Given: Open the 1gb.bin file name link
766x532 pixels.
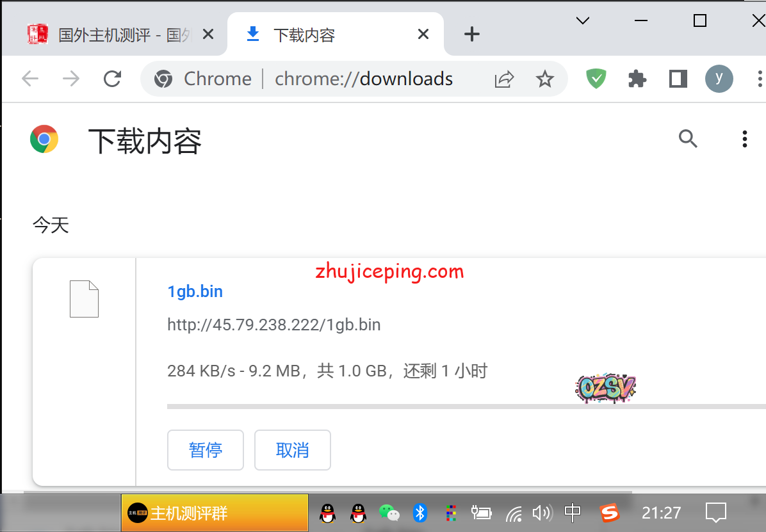Looking at the screenshot, I should pos(195,291).
